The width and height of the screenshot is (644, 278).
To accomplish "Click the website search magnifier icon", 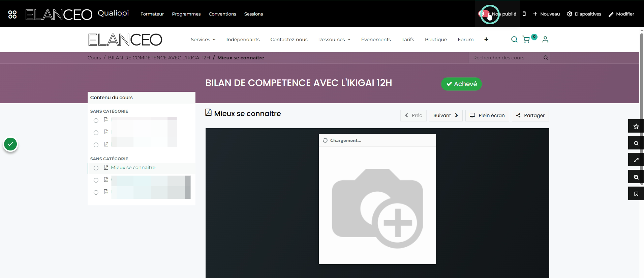I will pyautogui.click(x=514, y=39).
